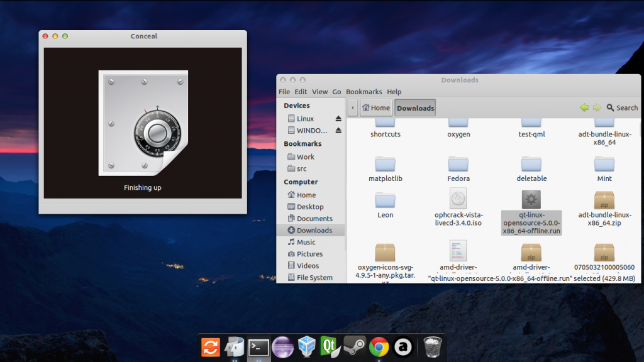This screenshot has height=362, width=644.
Task: Open the Go menu
Action: (336, 92)
